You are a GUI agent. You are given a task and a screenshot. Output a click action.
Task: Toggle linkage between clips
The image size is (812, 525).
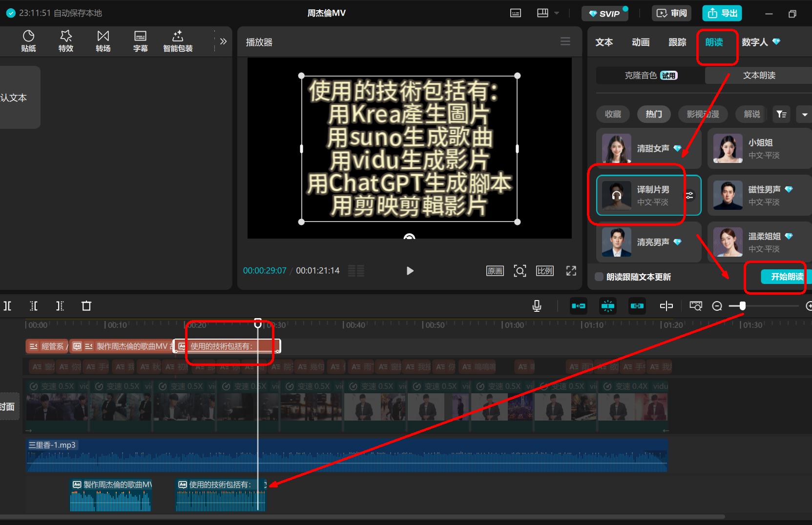637,306
